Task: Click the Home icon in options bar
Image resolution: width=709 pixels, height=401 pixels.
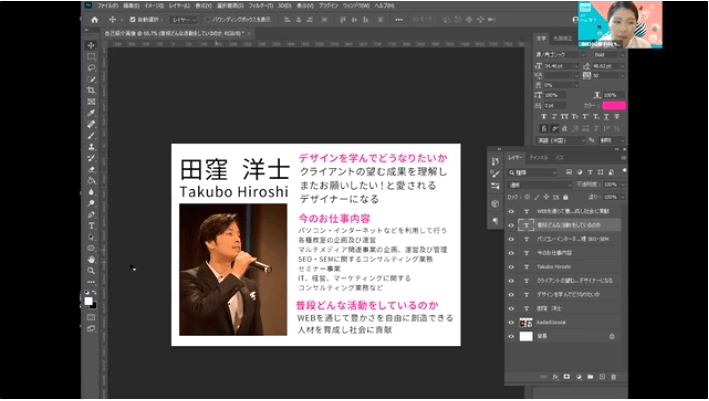Action: click(94, 19)
